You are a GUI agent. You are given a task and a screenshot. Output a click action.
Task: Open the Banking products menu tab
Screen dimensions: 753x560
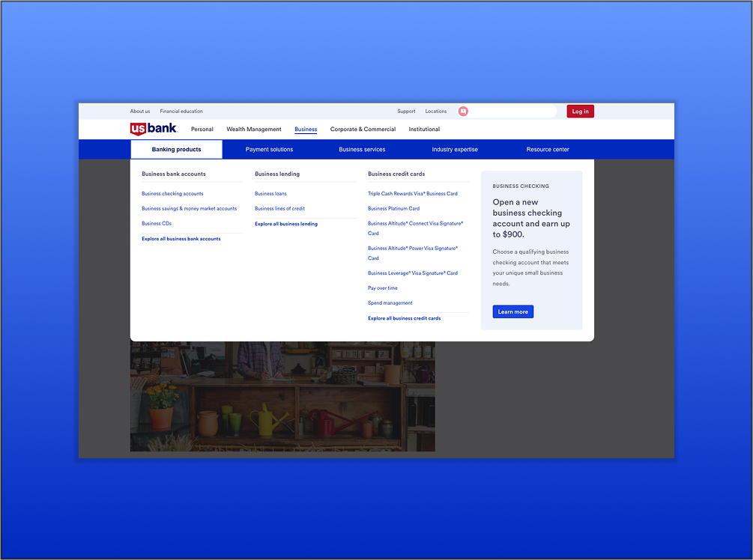click(x=176, y=150)
